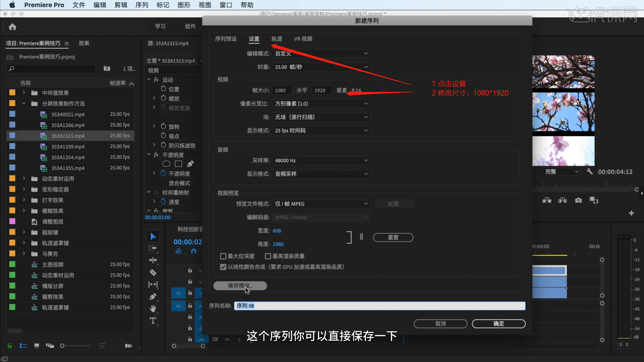Open the 序列预设 tab

point(226,39)
